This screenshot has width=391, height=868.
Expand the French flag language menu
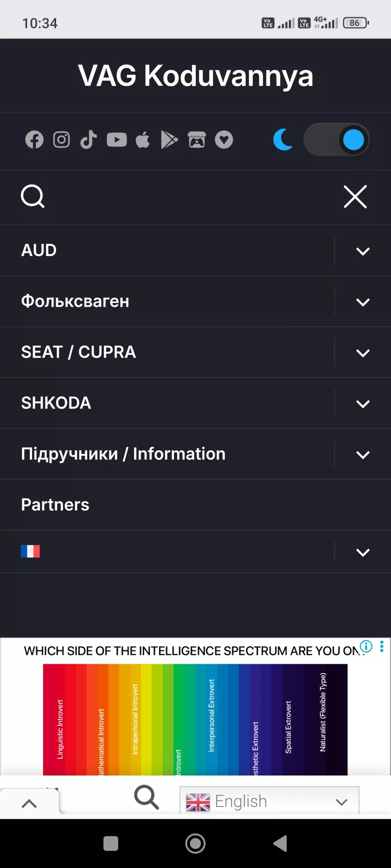pos(363,552)
